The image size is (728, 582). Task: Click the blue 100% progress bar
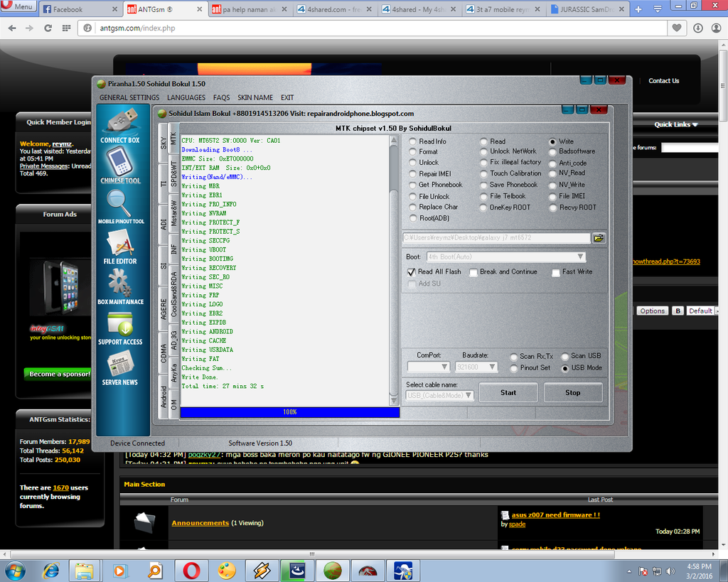[289, 412]
